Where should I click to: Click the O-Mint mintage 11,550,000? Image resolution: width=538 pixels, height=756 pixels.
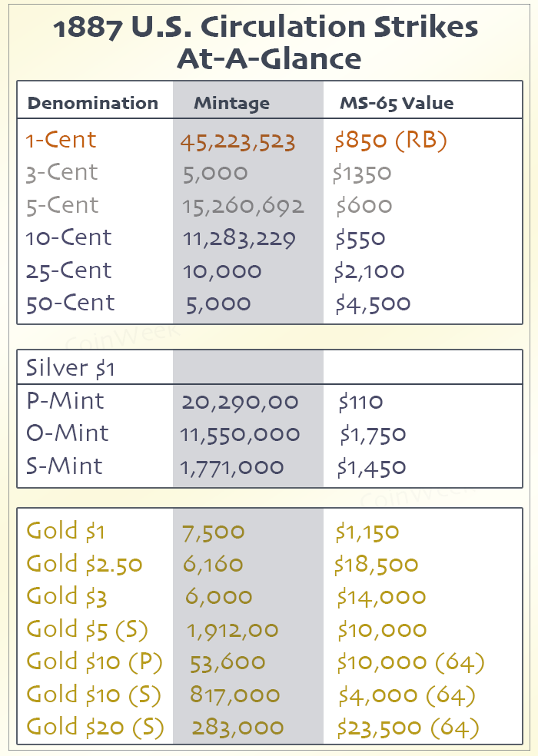point(241,434)
